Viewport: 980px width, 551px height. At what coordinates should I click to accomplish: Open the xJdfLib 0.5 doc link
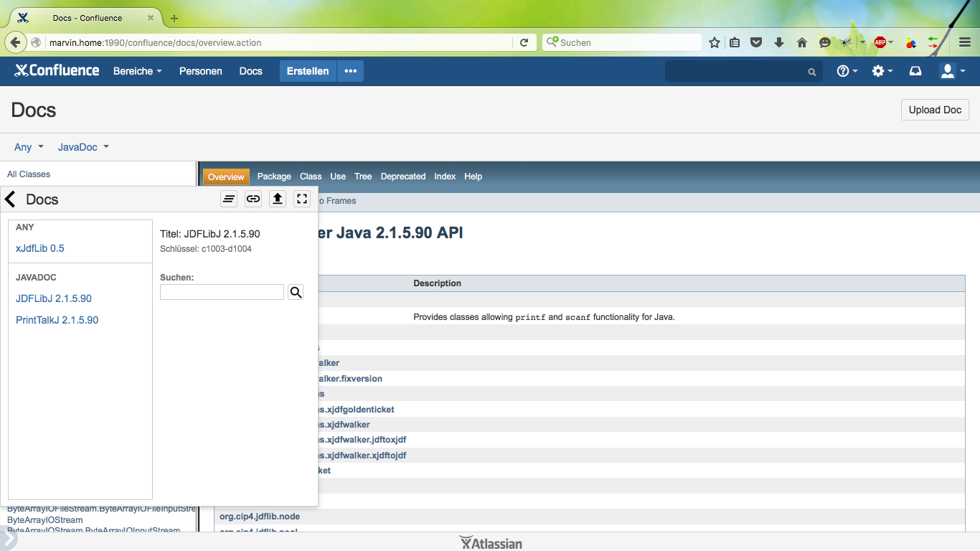pos(40,248)
